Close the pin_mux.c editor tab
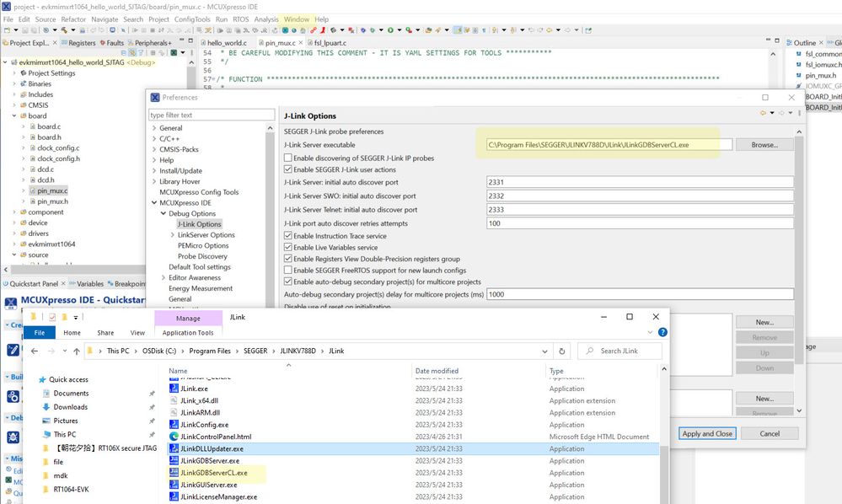This screenshot has height=504, width=842. click(x=301, y=42)
